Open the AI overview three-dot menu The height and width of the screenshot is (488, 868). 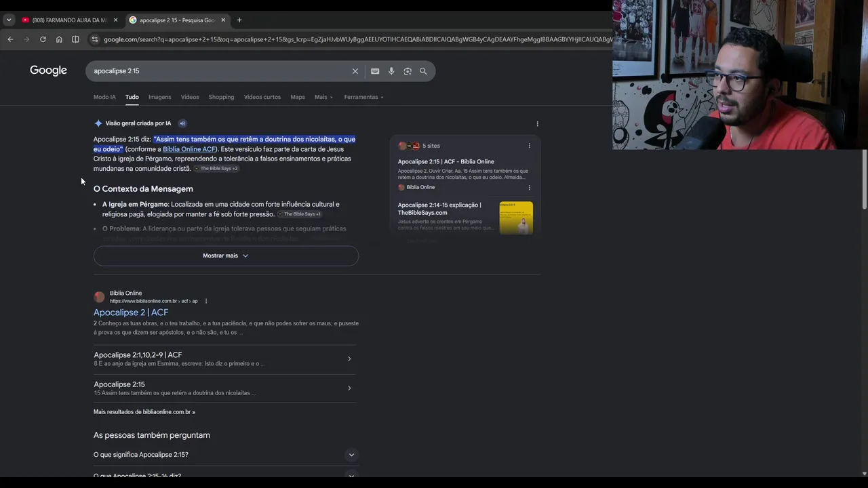point(537,124)
